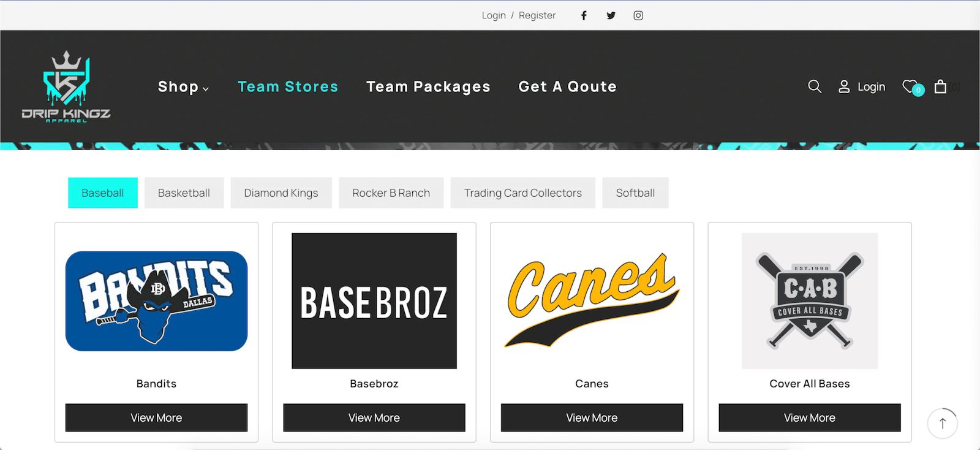Screen dimensions: 980x450
Task: Open the Bandits team logo image
Action: coord(156,301)
